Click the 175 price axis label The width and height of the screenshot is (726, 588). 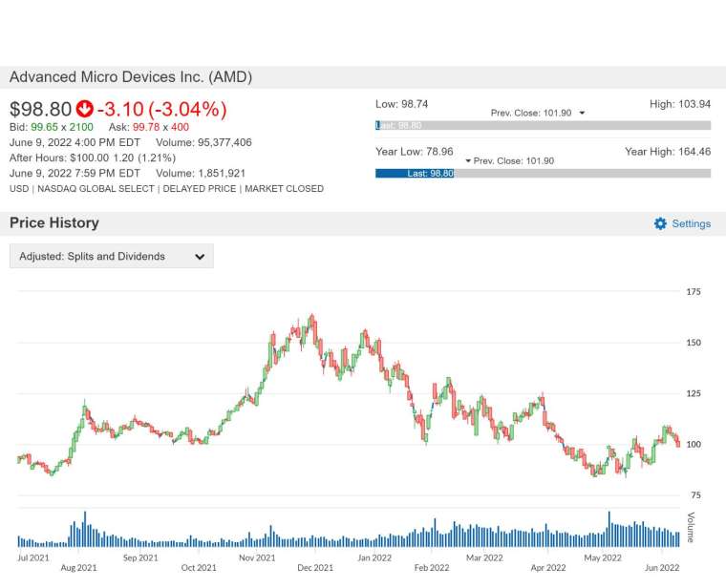click(694, 292)
